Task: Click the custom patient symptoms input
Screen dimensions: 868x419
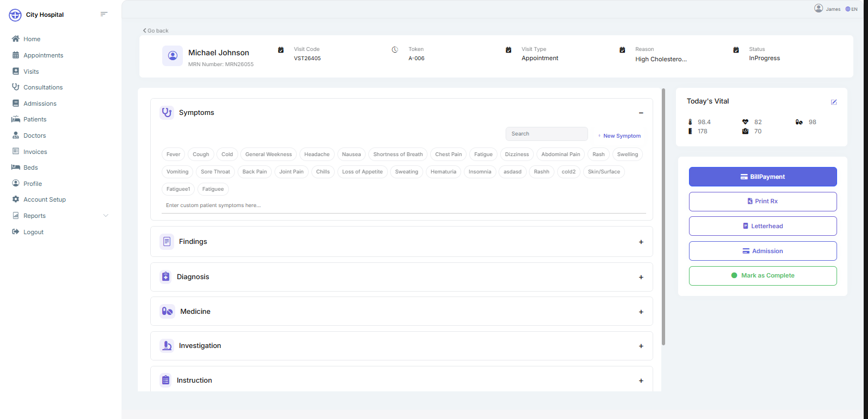Action: click(x=404, y=205)
